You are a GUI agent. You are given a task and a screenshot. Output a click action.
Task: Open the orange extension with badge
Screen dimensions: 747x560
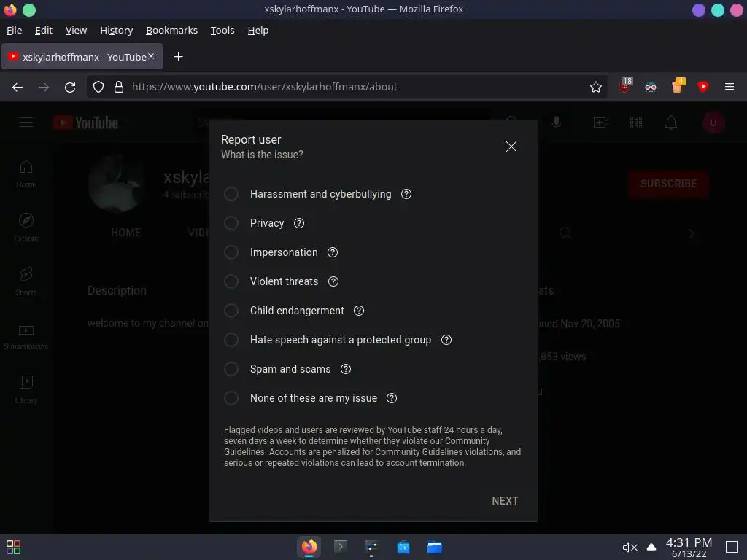coord(678,86)
